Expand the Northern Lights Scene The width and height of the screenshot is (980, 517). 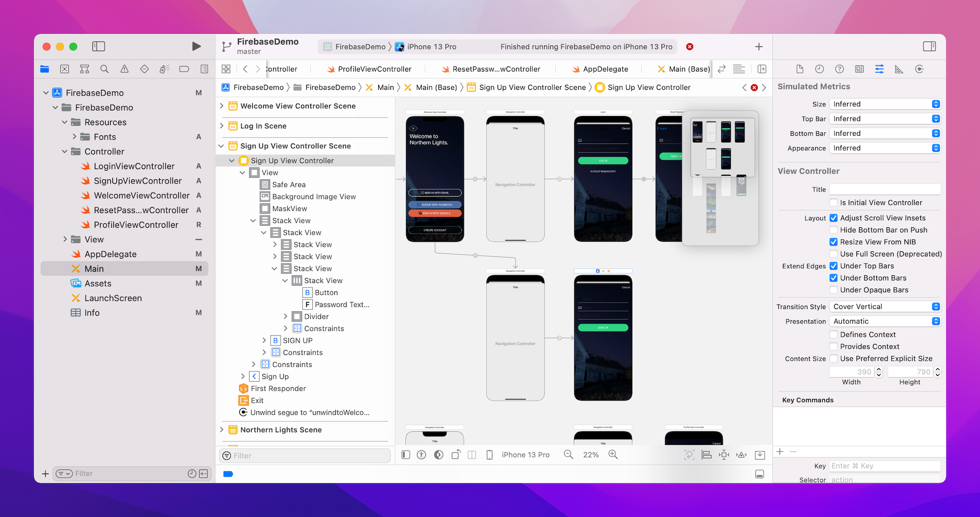(222, 430)
